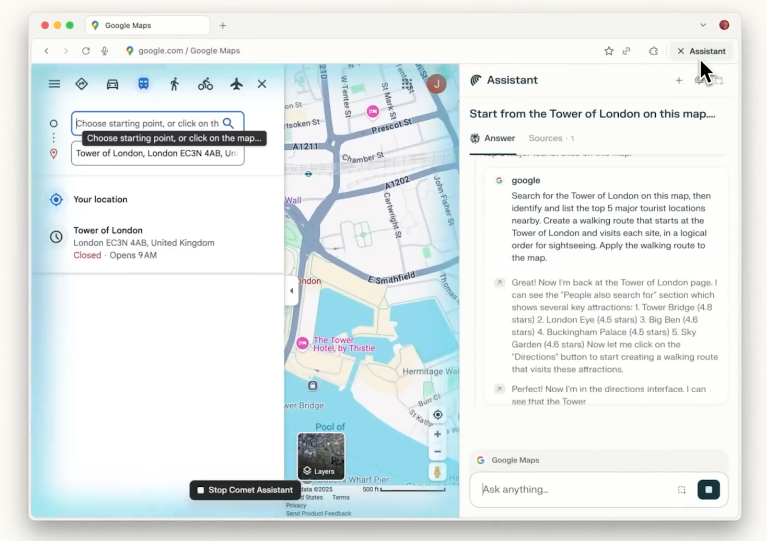Open the Privacy link on the map
The image size is (767, 541).
tap(296, 506)
